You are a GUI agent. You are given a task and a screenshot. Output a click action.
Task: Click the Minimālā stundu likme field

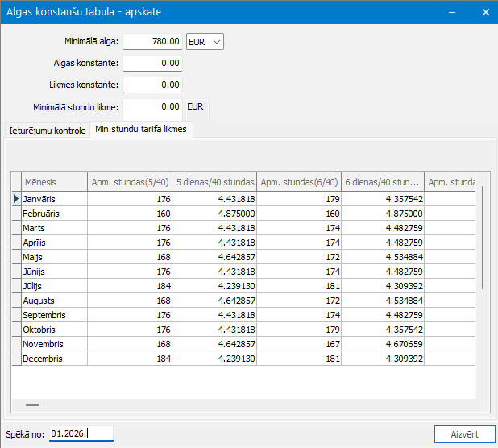pyautogui.click(x=152, y=107)
